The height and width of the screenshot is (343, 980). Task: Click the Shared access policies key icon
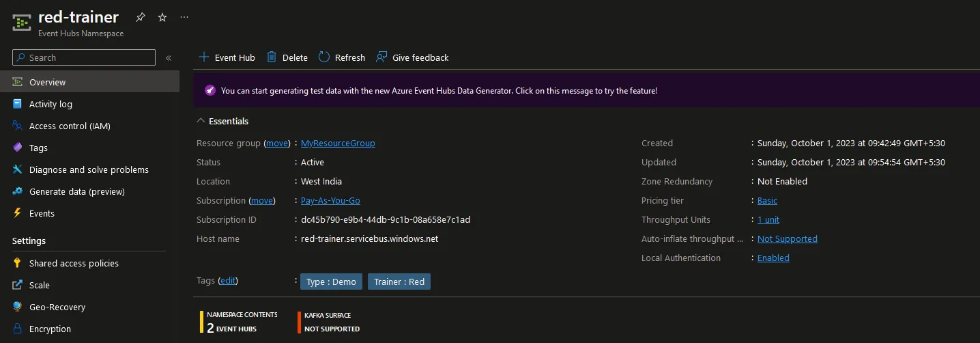[x=17, y=263]
